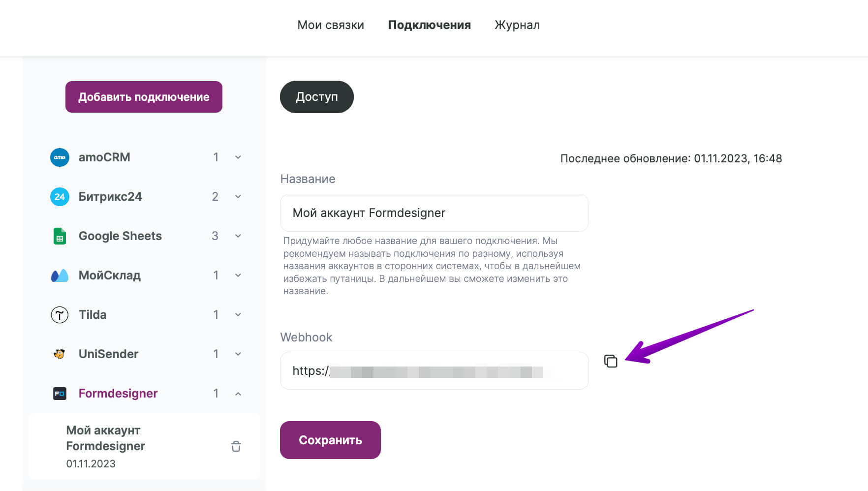This screenshot has width=868, height=491.
Task: Click the Битрикс24 count 2
Action: point(215,197)
